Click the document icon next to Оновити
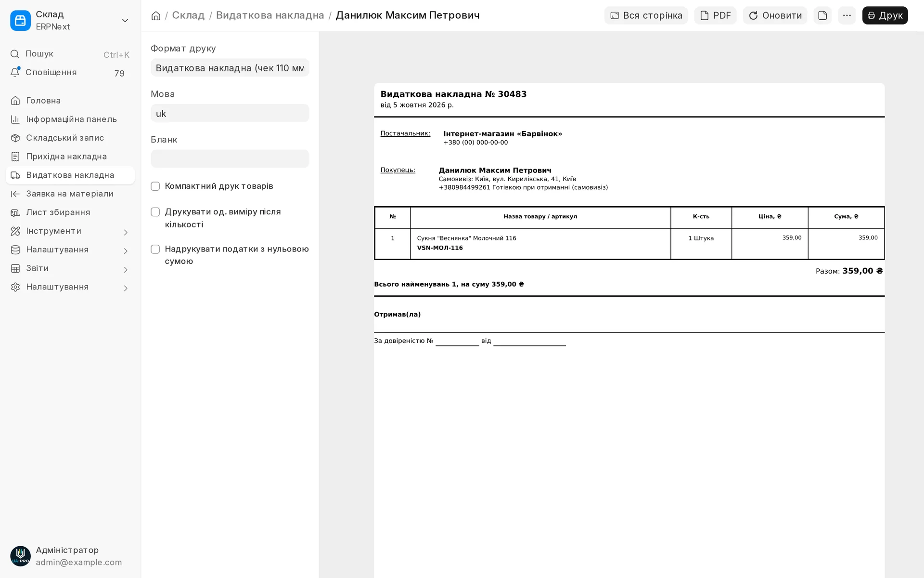 click(x=822, y=15)
